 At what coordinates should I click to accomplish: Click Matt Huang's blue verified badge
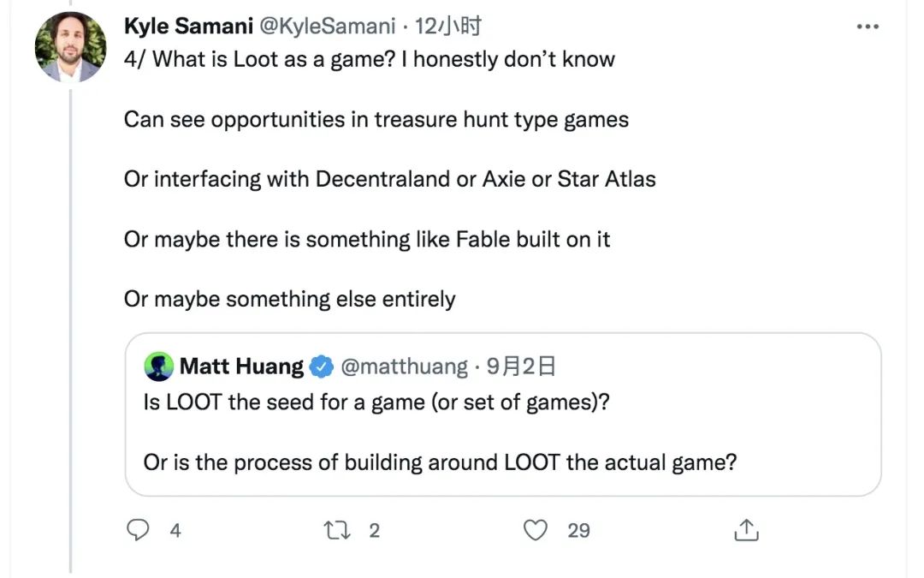[322, 367]
